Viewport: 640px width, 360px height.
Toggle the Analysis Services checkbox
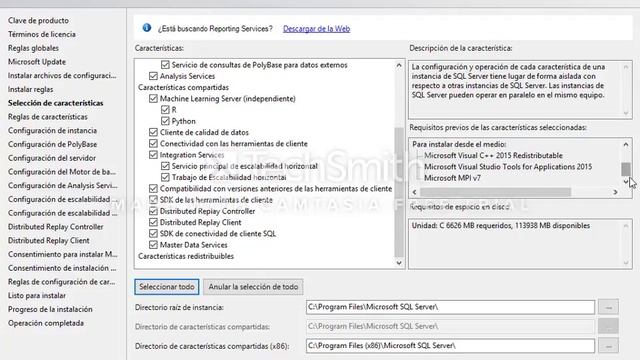[153, 76]
